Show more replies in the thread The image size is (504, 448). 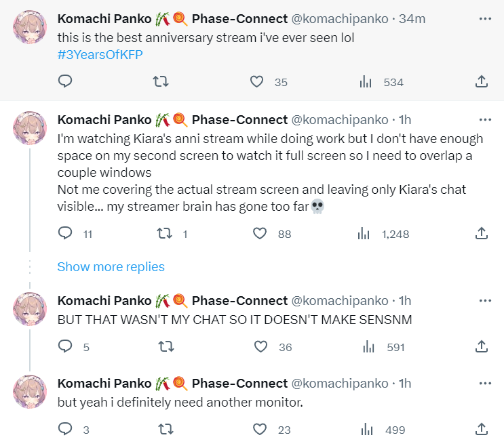point(111,266)
